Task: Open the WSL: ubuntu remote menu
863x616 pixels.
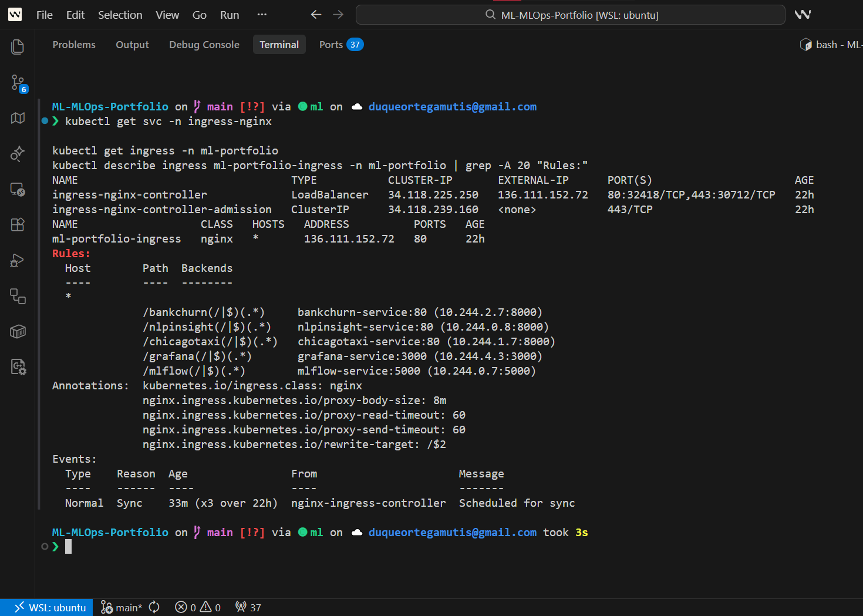Action: 50,607
